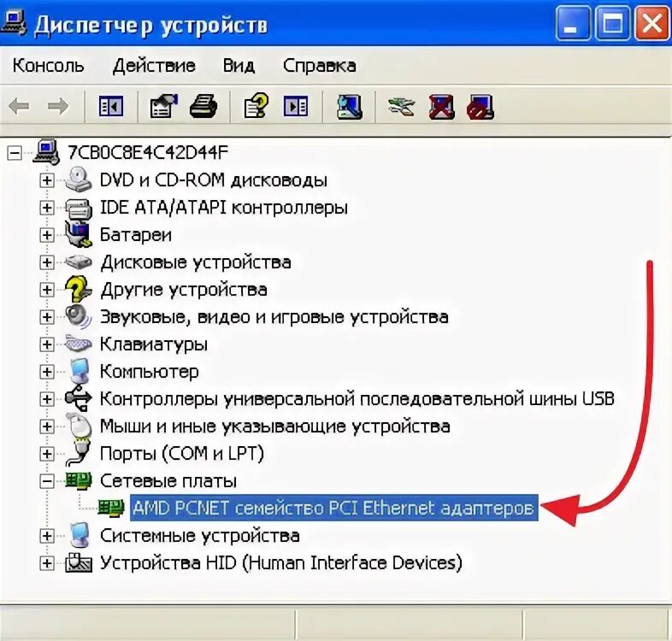Screen dimensions: 672x641
Task: Click the USB trident icon
Action: (79, 398)
